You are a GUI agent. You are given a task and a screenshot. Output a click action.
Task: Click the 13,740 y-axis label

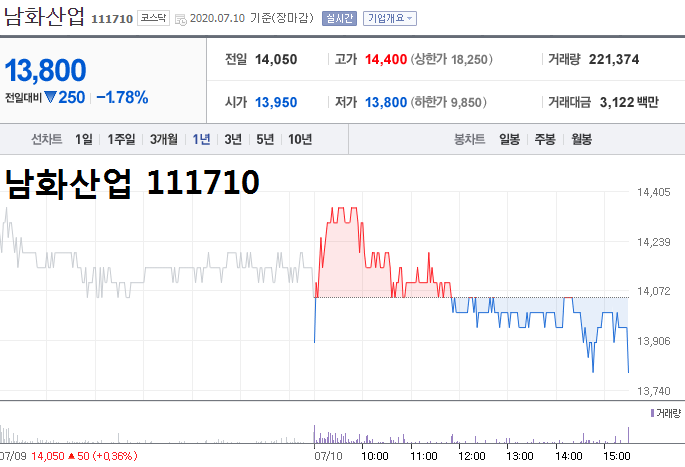(x=654, y=391)
